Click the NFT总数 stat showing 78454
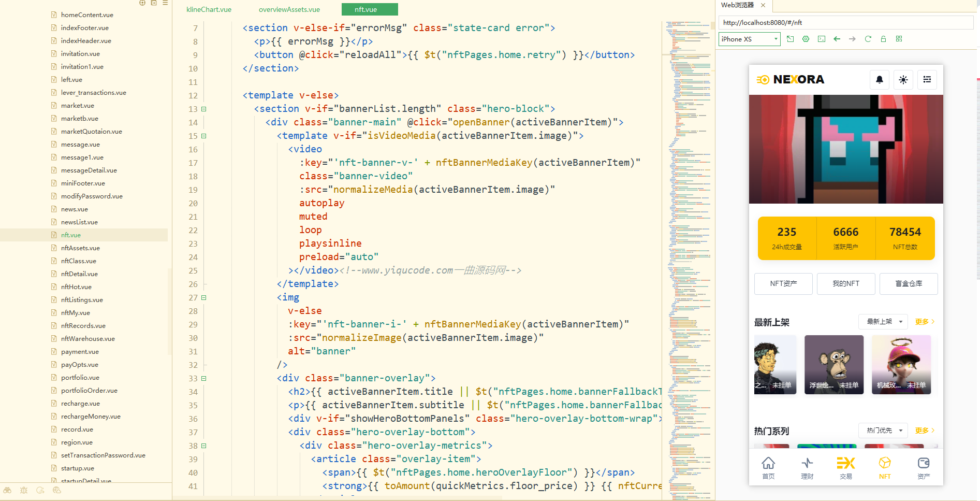The image size is (980, 501). (905, 238)
